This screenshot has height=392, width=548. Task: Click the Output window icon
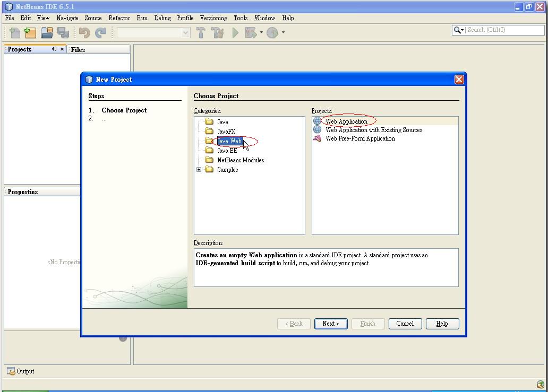click(x=11, y=371)
